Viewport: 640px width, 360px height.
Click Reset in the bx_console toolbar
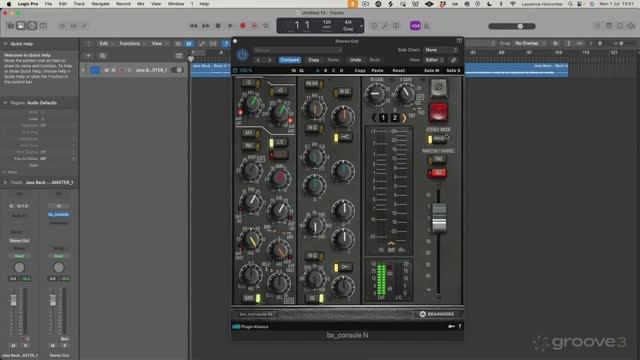coord(398,71)
